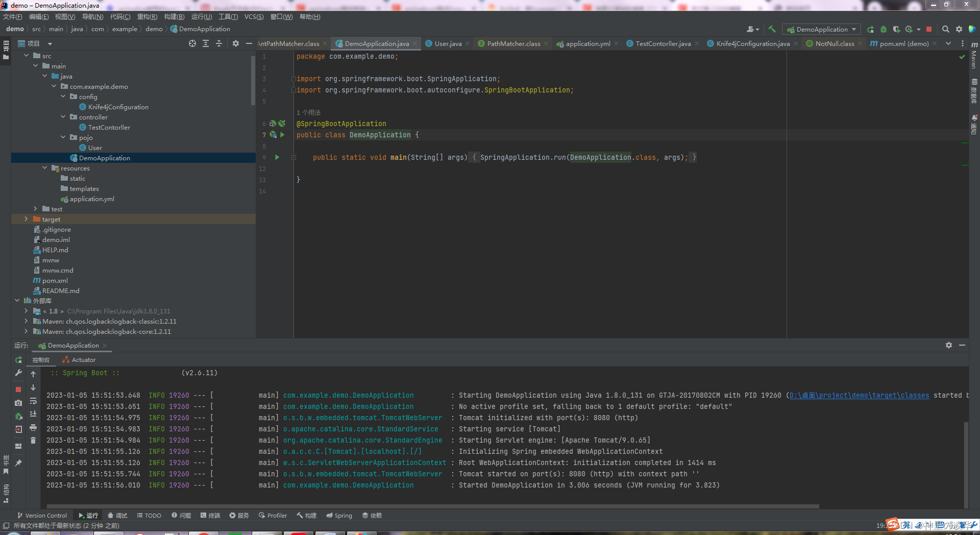This screenshot has height=535, width=980.
Task: Switch to Actuator tab in Run panel
Action: [79, 360]
